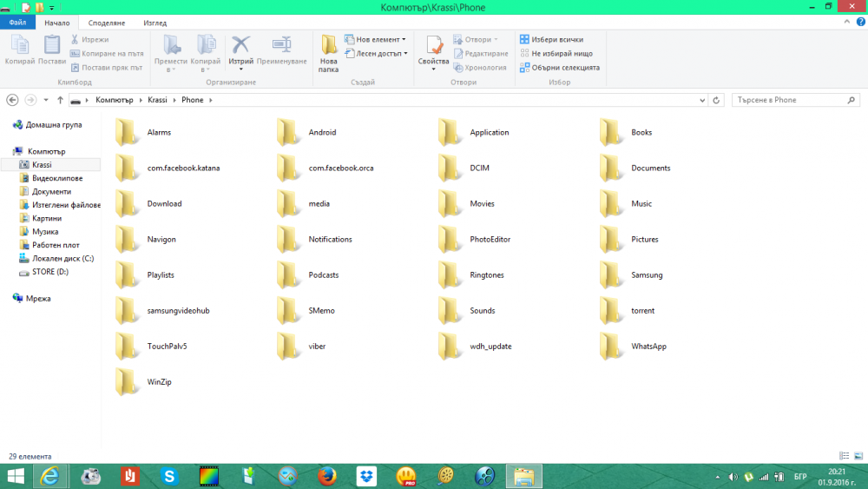
Task: Click the Forward navigation arrow
Action: [x=30, y=100]
